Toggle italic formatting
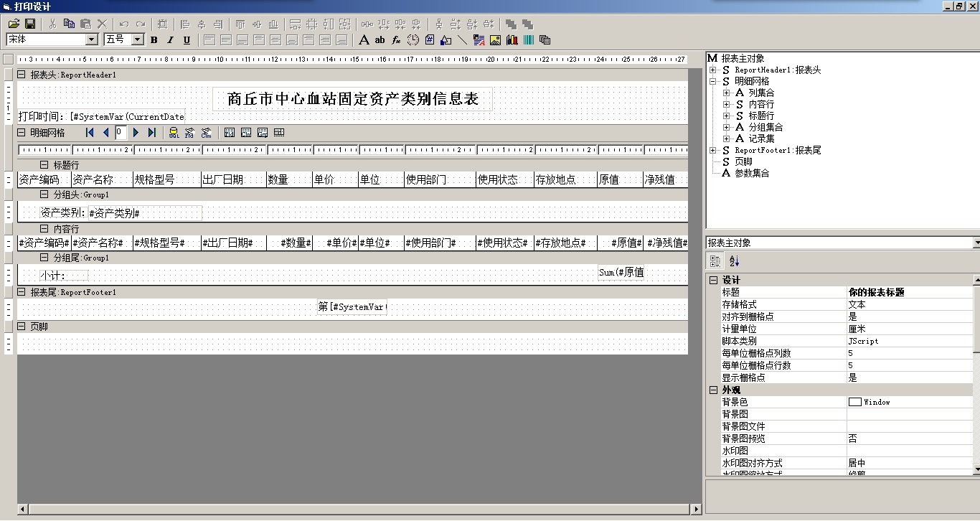The width and height of the screenshot is (980, 521). click(x=170, y=40)
